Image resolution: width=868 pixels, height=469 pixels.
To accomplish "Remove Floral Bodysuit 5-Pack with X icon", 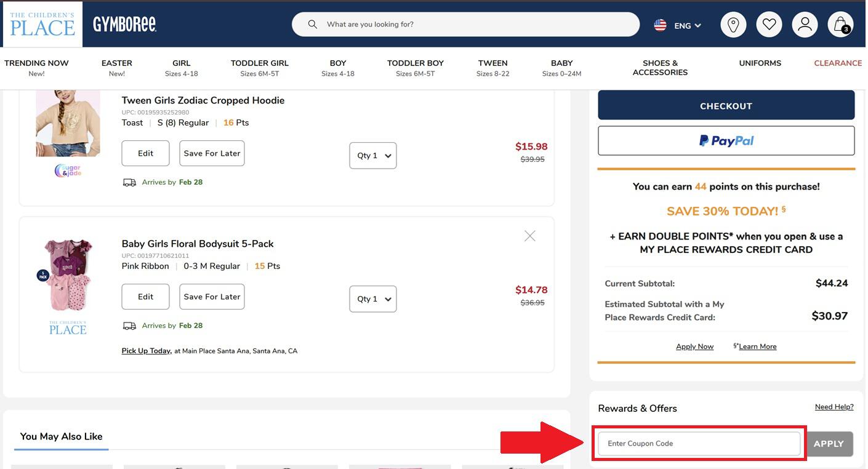I will point(529,236).
